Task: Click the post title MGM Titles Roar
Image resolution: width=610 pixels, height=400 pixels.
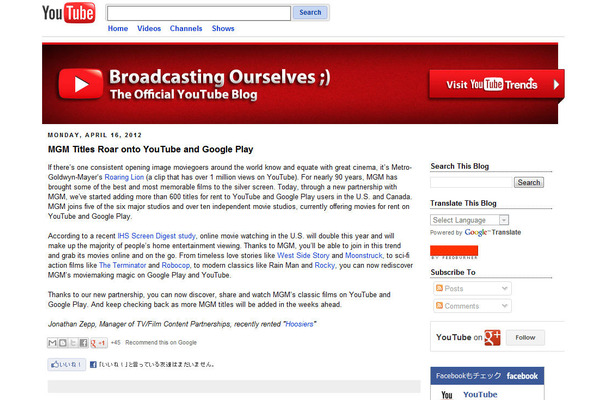Action: click(151, 149)
